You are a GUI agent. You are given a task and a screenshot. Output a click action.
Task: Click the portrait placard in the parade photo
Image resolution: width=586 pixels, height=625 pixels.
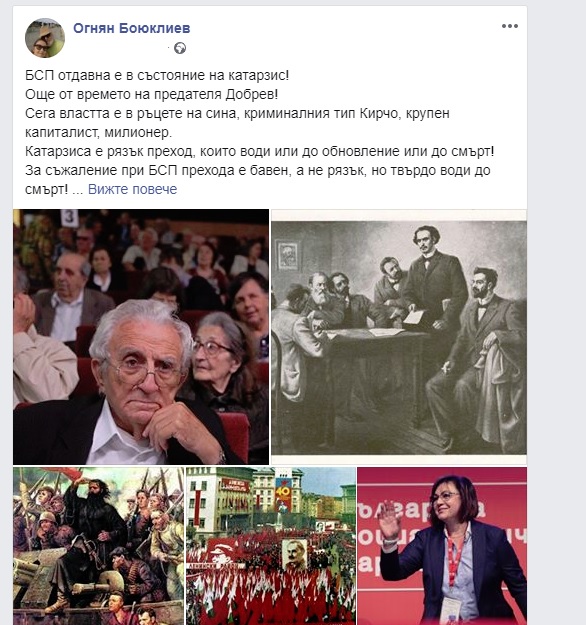click(x=295, y=554)
